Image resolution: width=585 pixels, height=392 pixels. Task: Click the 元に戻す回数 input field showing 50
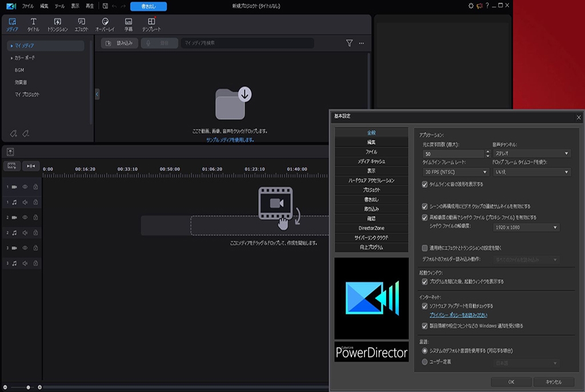[453, 154]
